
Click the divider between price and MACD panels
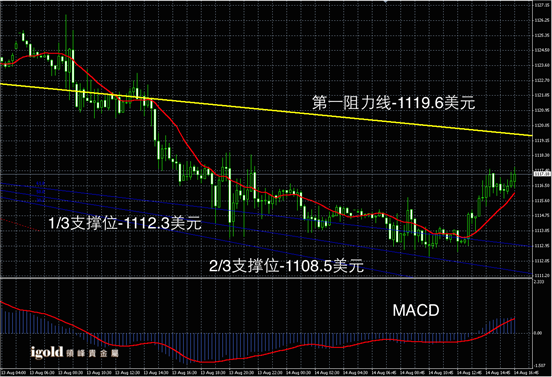[266, 278]
